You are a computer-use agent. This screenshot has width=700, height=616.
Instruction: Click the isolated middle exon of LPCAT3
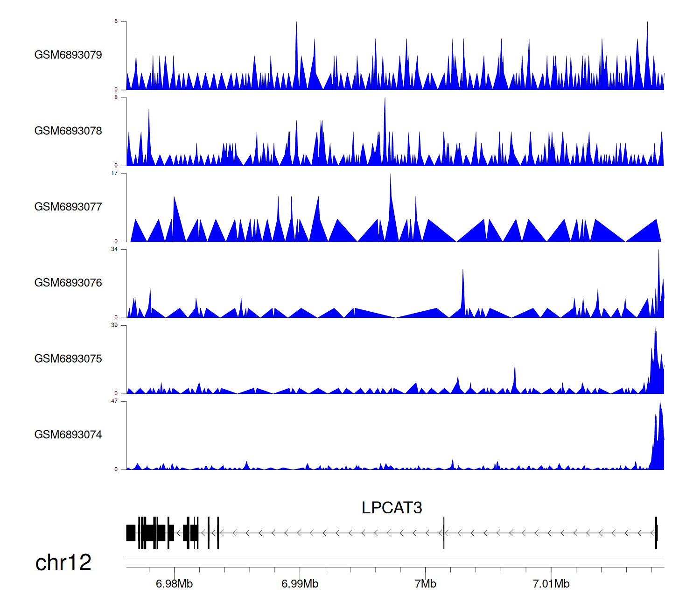pos(444,533)
